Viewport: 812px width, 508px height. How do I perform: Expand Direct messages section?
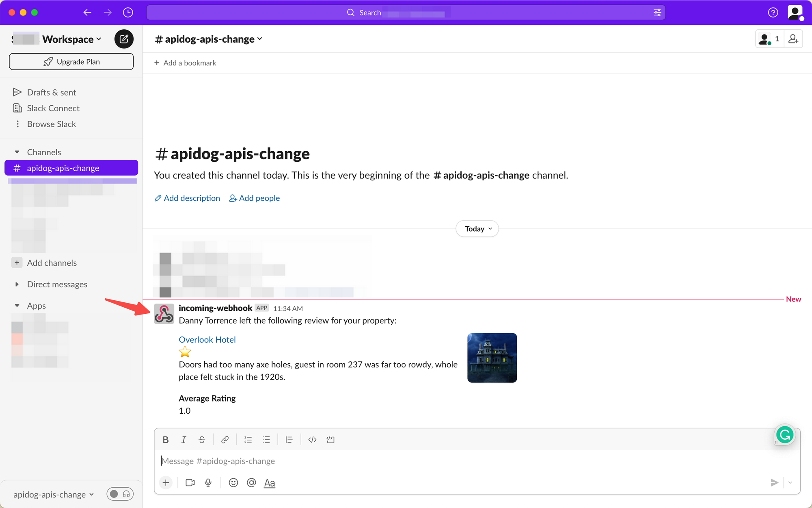17,284
